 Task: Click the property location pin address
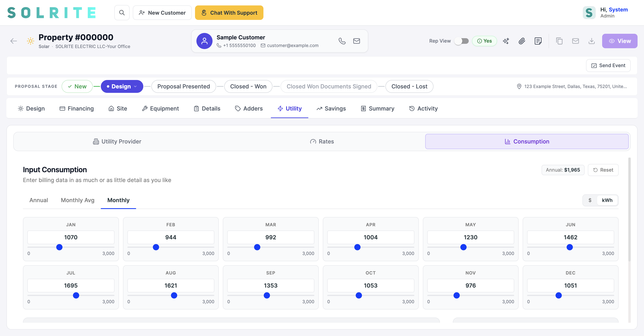[x=572, y=86]
